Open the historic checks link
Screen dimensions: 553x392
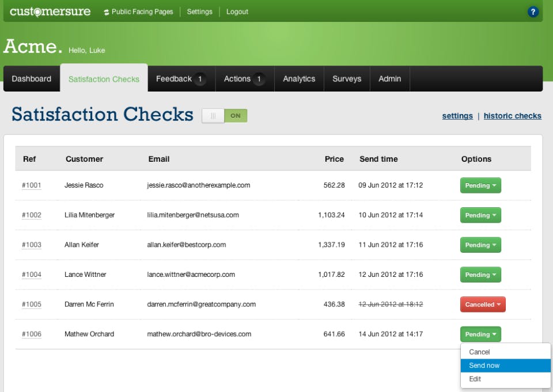click(x=513, y=116)
